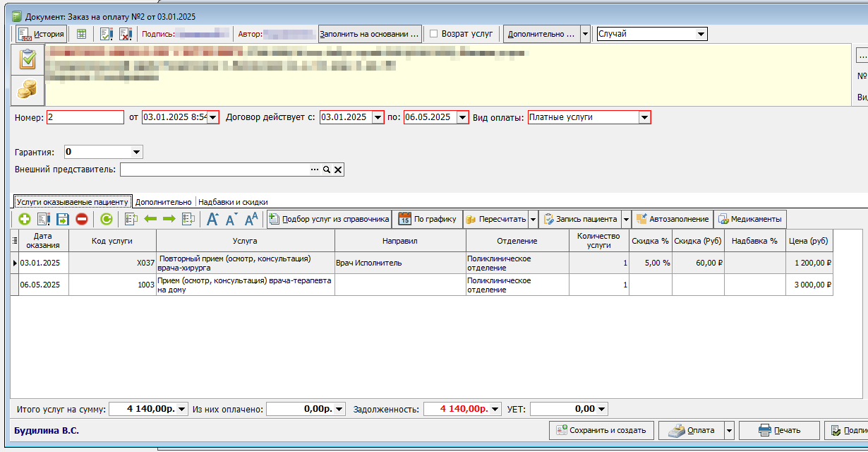The width and height of the screenshot is (868, 452).
Task: Expand the Дополнительно dropdown arrow in top toolbar
Action: pyautogui.click(x=585, y=34)
